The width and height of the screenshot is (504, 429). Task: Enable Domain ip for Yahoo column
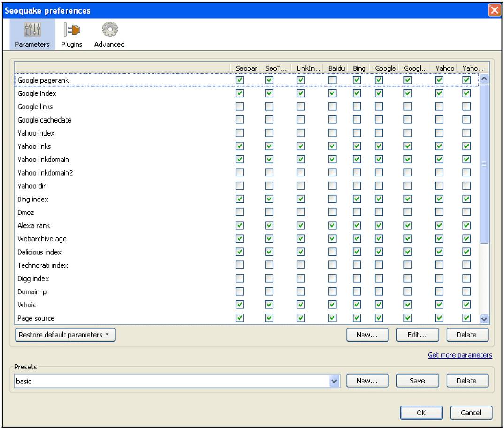439,291
